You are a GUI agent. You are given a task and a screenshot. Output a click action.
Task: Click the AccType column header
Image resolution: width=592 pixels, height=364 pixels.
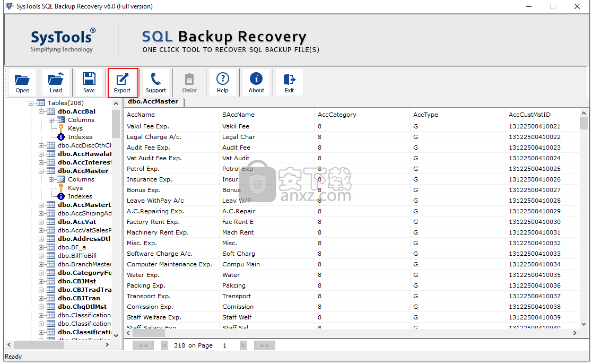coord(457,115)
